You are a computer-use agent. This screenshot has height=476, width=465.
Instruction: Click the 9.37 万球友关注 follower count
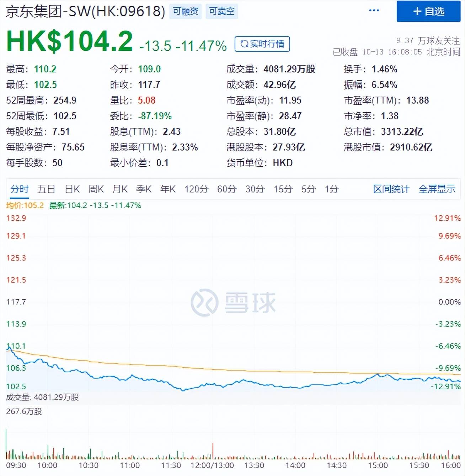coord(428,40)
